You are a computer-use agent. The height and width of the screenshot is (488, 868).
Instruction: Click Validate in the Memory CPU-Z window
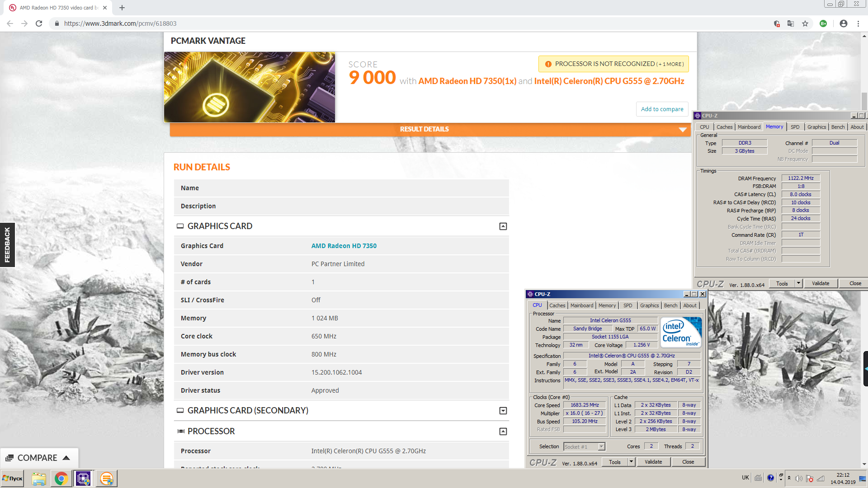click(821, 283)
